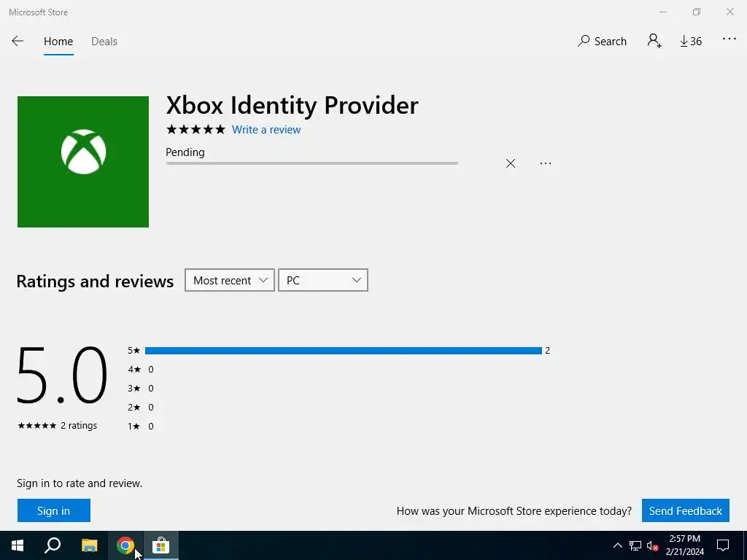Open Search in Microsoft Store
This screenshot has height=560, width=747.
[x=602, y=42]
